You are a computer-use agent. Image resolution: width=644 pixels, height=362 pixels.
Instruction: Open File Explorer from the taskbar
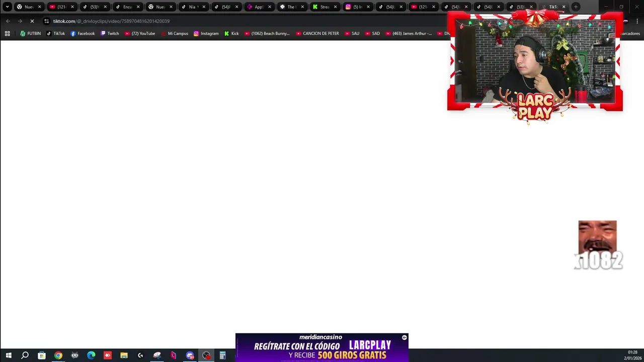(124, 355)
